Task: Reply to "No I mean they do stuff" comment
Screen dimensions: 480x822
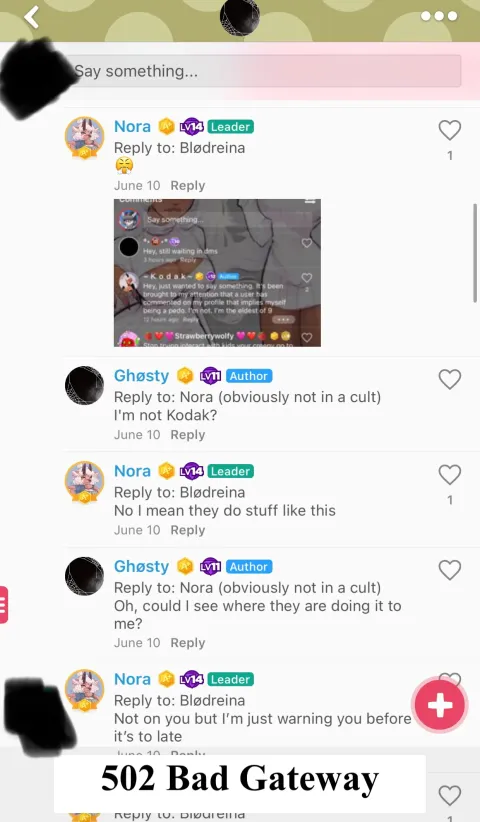Action: coord(188,530)
